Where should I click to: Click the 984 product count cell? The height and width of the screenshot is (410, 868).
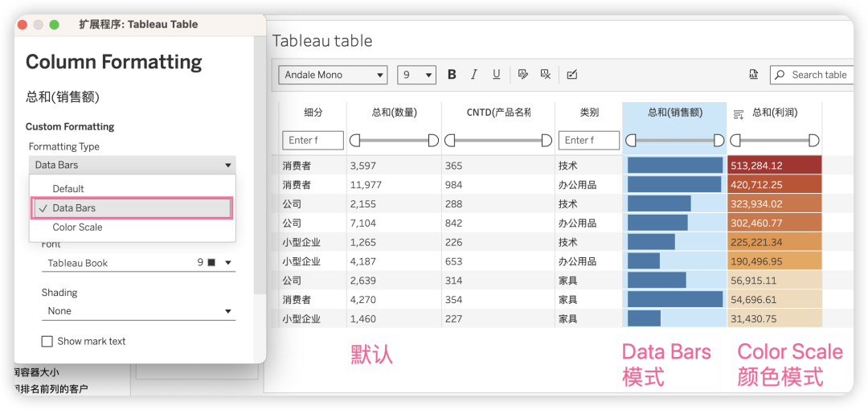click(x=498, y=185)
